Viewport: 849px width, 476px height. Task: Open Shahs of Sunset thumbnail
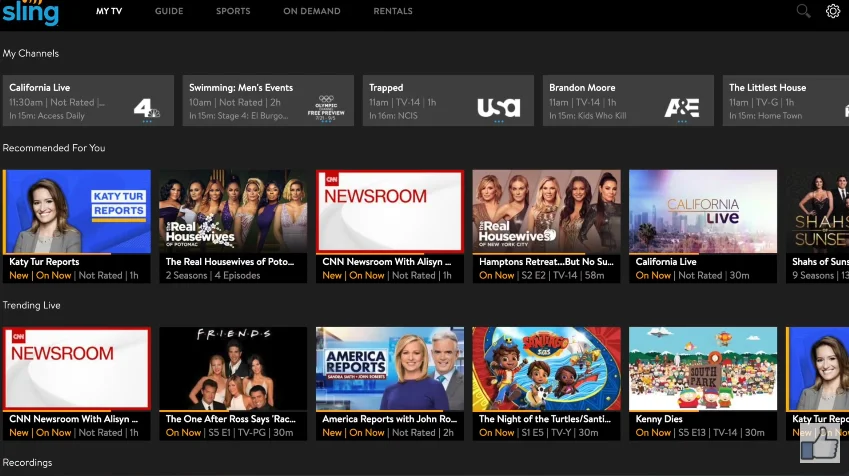[817, 211]
